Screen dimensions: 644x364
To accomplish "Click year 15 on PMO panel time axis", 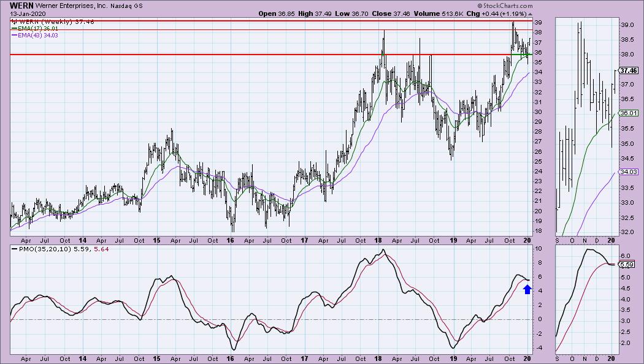I will pos(156,358).
